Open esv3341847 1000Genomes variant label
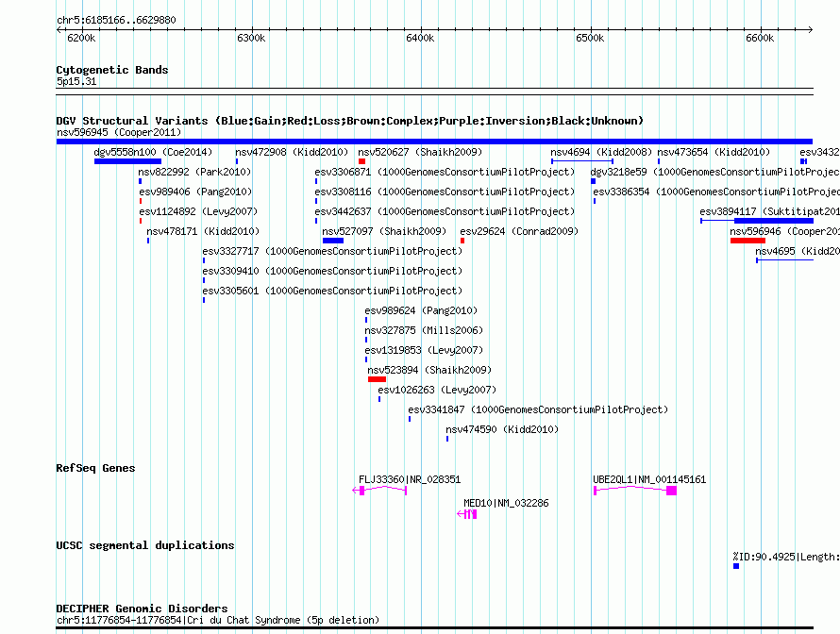The image size is (840, 634). (x=538, y=409)
